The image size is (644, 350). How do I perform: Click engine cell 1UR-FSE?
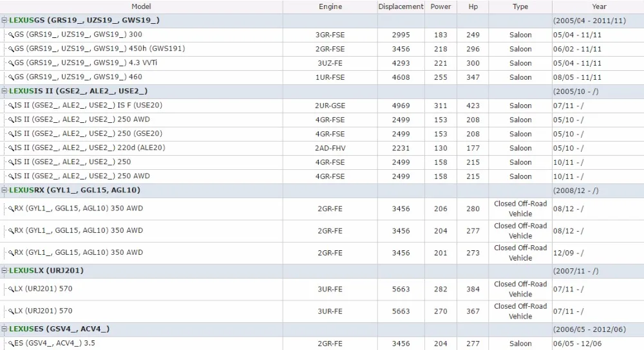coord(330,78)
